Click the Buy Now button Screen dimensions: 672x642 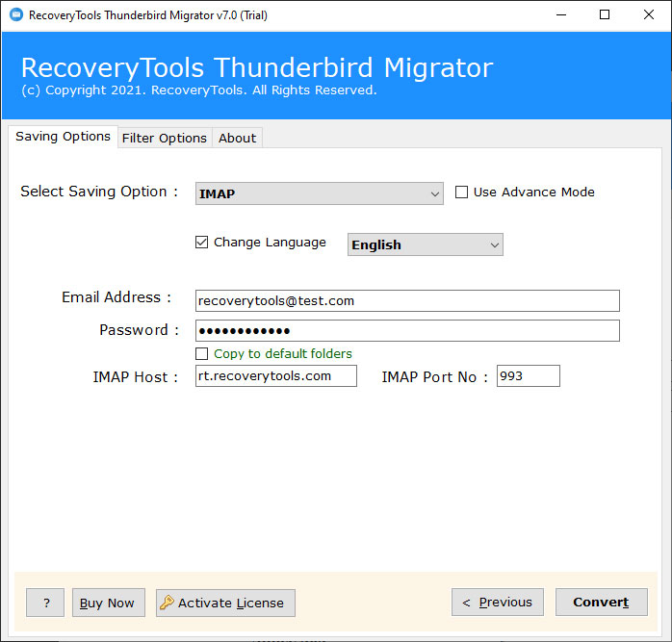coord(109,603)
